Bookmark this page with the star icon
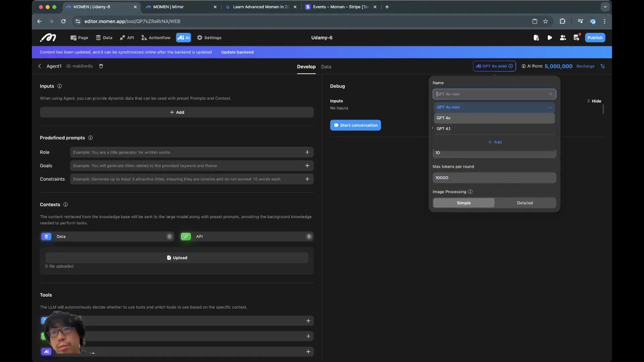This screenshot has width=644, height=362. [x=546, y=21]
